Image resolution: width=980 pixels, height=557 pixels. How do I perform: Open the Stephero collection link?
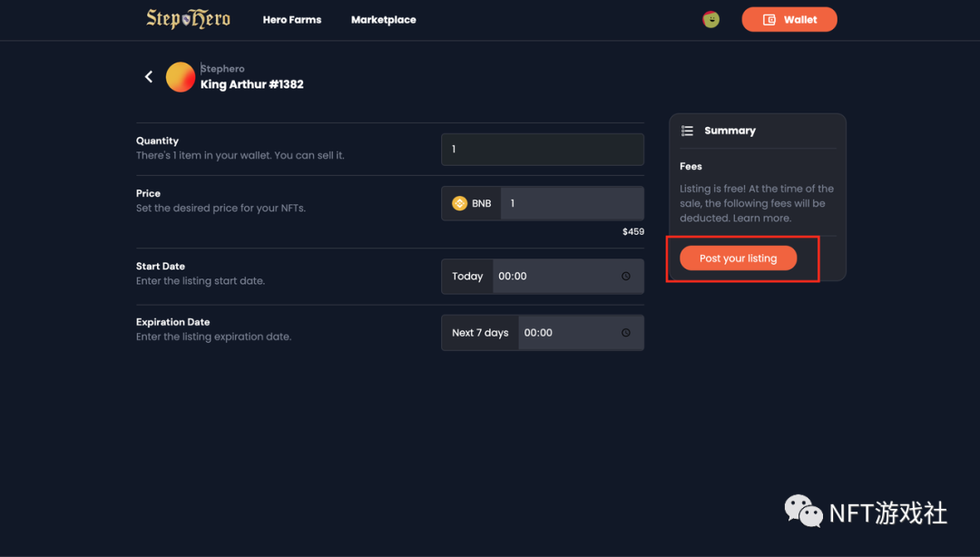tap(222, 69)
